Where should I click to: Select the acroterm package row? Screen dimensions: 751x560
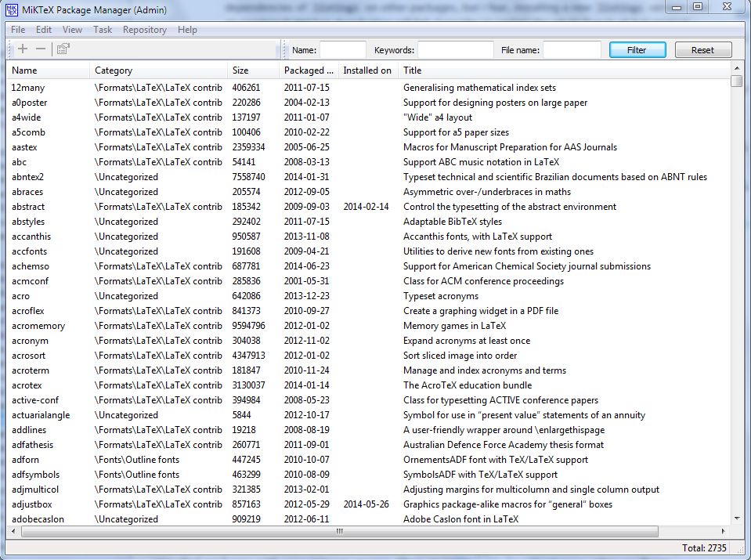pyautogui.click(x=369, y=370)
